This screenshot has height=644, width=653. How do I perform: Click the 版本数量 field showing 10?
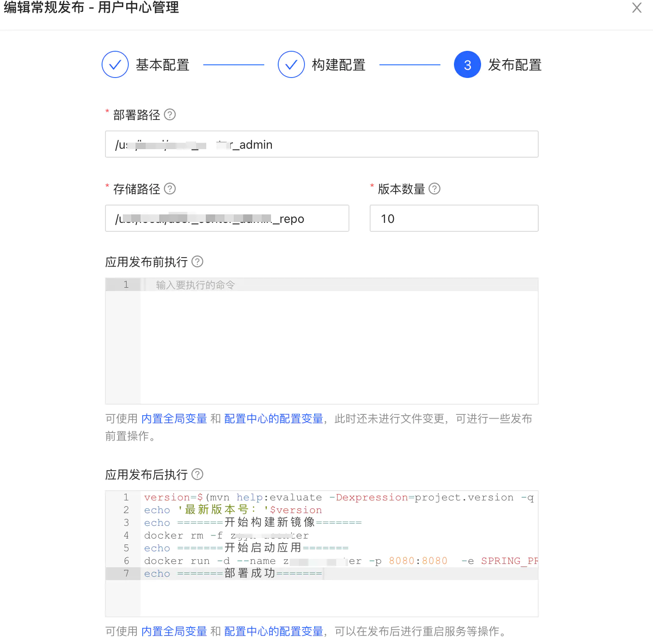coord(454,218)
